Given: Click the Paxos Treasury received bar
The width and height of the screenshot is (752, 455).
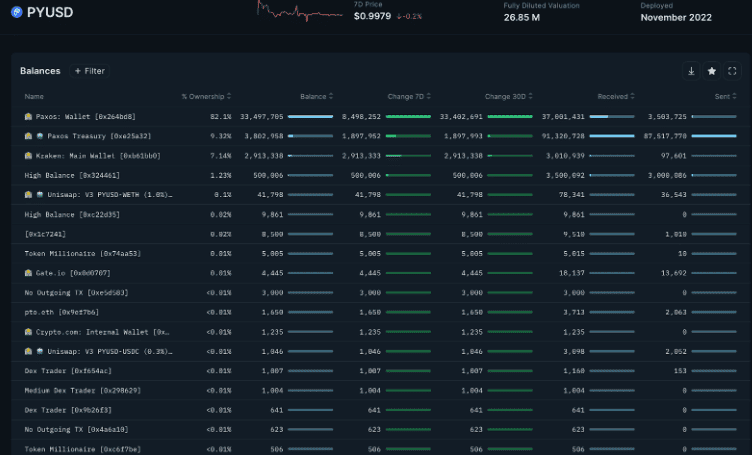Looking at the screenshot, I should [x=612, y=136].
